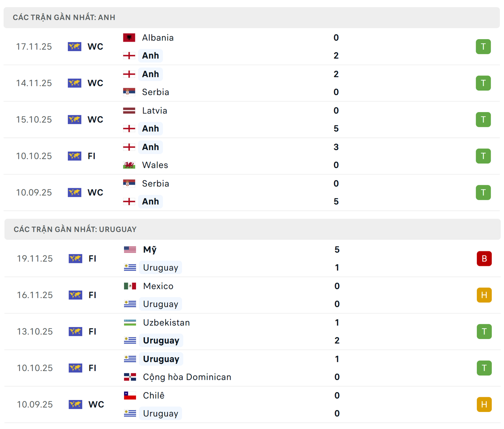Toggle the yellow H badge on the Chilê match

[x=484, y=404]
